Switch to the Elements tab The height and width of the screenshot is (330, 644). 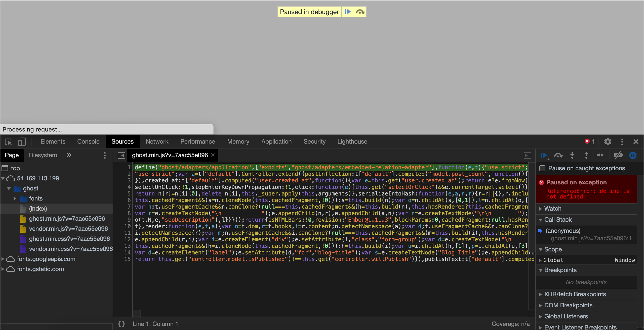tap(53, 142)
